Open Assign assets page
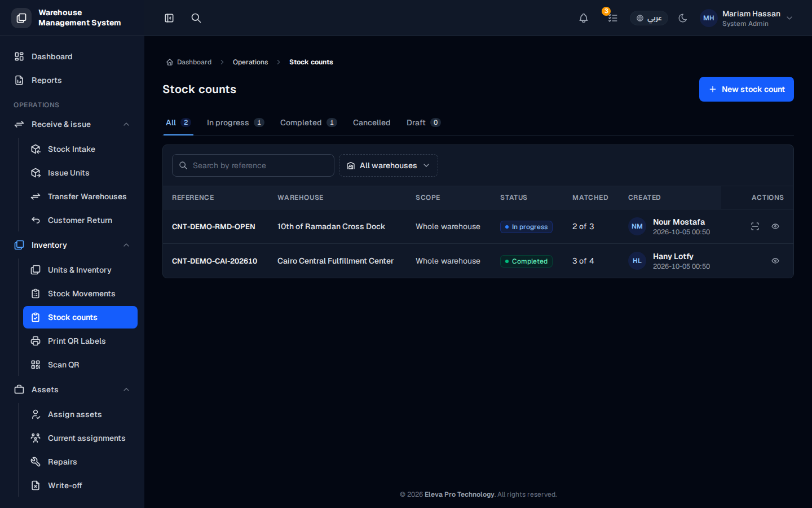 coord(80,414)
